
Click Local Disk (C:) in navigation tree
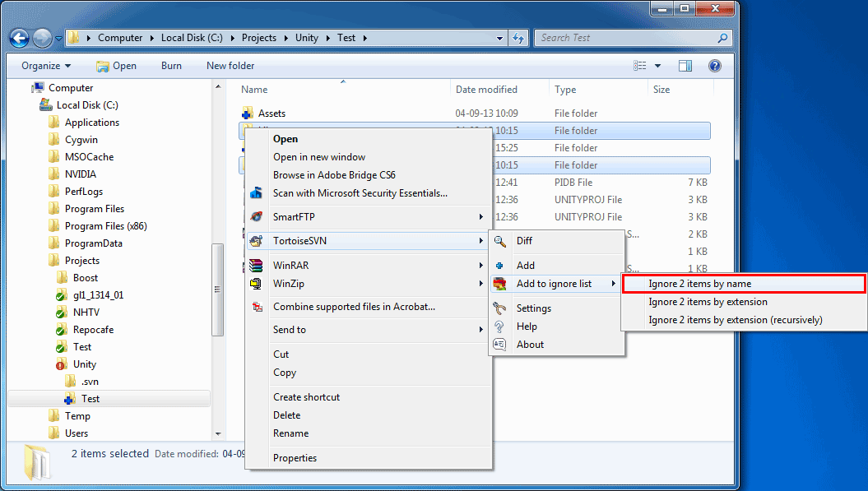pyautogui.click(x=87, y=104)
